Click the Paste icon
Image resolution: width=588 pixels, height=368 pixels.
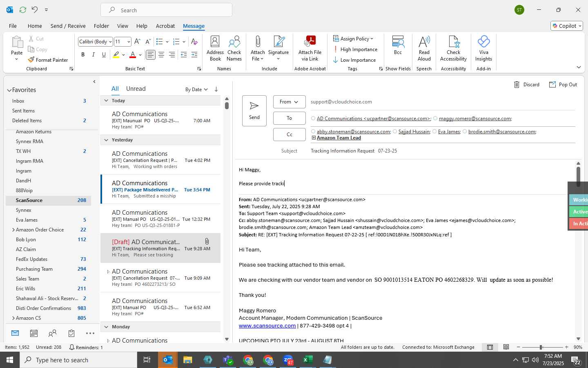tap(17, 42)
